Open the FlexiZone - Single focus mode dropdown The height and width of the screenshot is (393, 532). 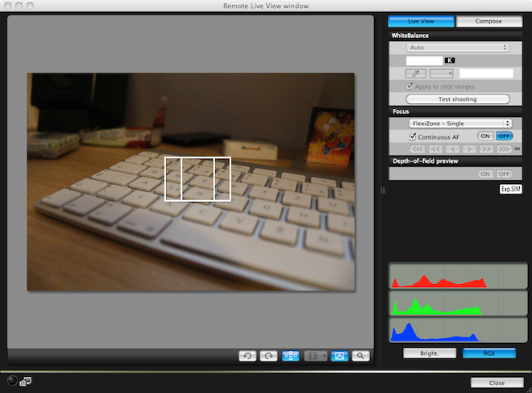(x=460, y=123)
